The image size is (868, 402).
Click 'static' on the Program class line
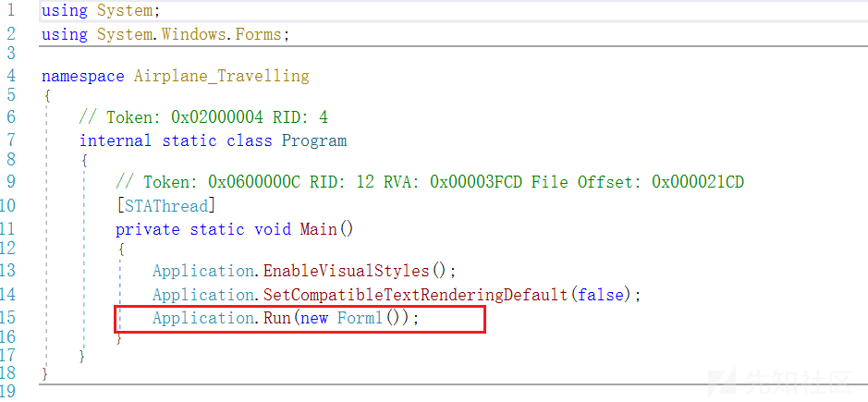[x=189, y=140]
